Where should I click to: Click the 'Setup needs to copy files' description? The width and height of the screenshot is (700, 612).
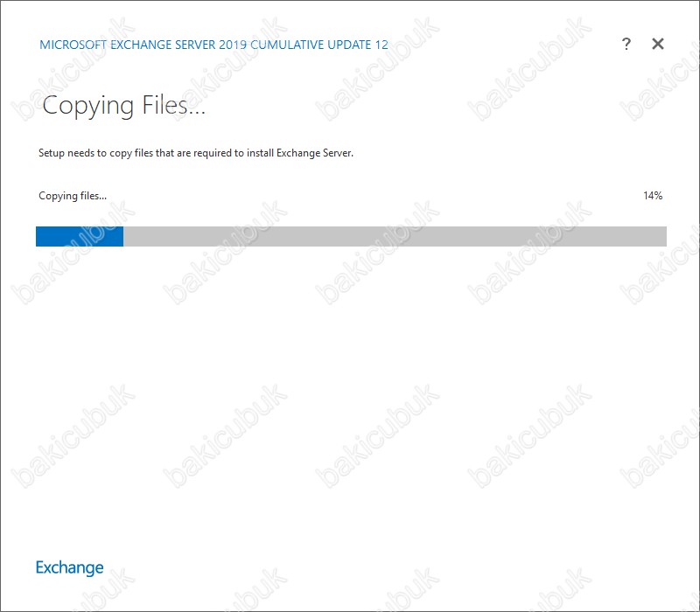pos(195,153)
